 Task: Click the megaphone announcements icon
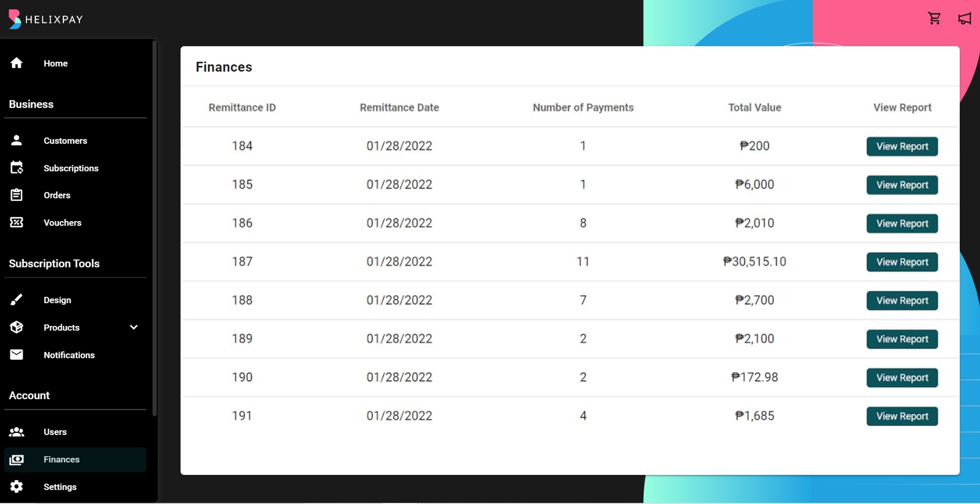pyautogui.click(x=964, y=19)
